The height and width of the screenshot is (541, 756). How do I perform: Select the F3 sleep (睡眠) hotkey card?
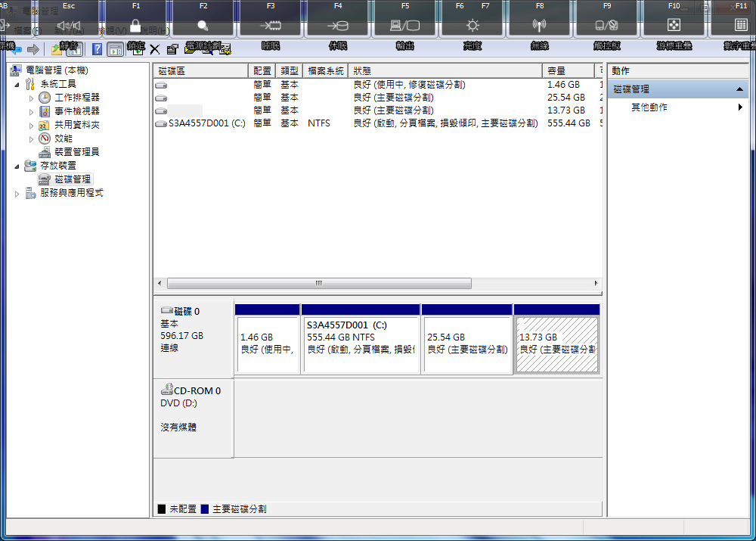pyautogui.click(x=271, y=19)
